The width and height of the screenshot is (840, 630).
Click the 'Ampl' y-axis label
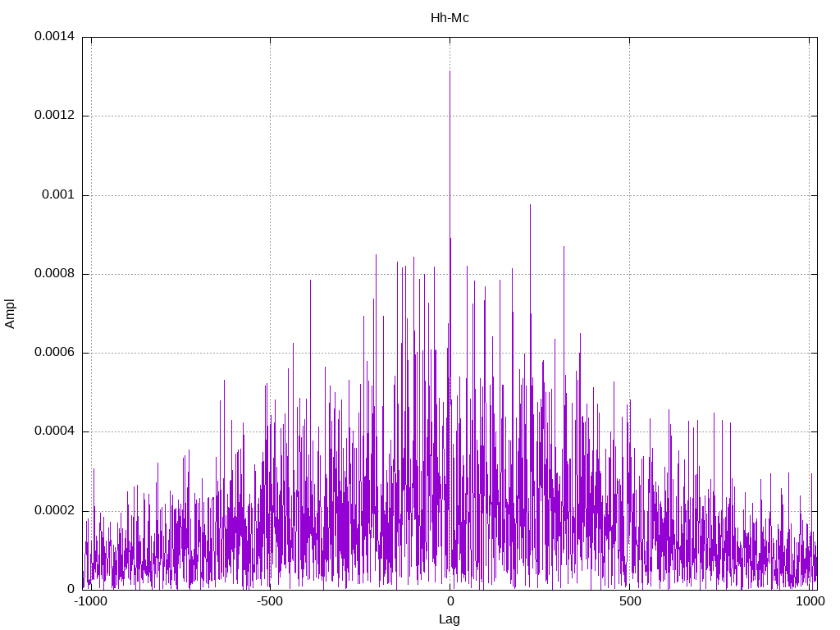[10, 314]
